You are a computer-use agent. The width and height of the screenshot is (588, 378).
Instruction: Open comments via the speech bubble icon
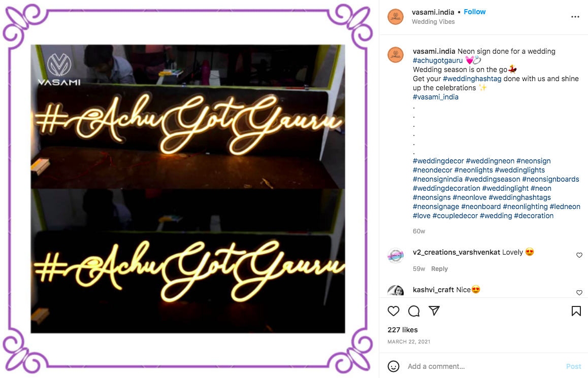[414, 311]
